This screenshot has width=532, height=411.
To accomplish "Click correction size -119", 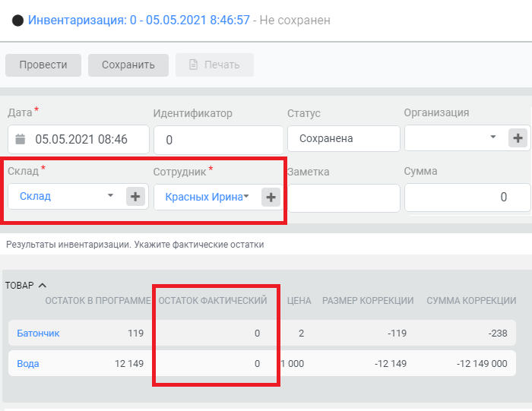I will coord(397,334).
